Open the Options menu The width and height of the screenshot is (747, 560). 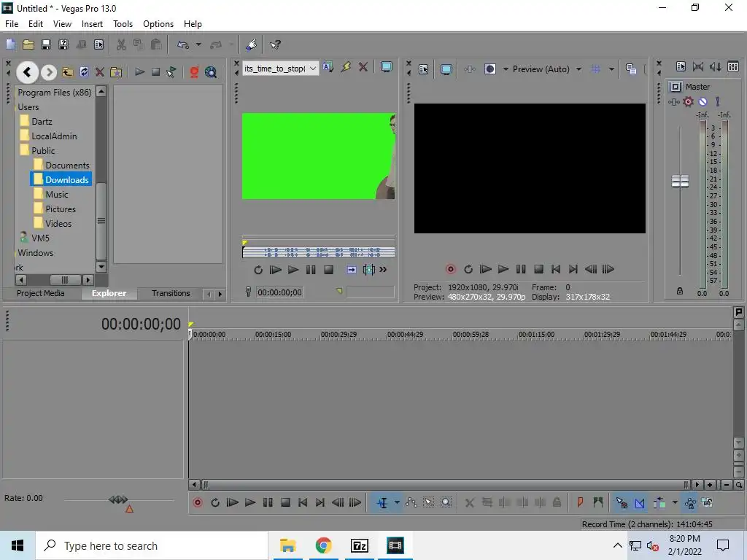coord(158,24)
